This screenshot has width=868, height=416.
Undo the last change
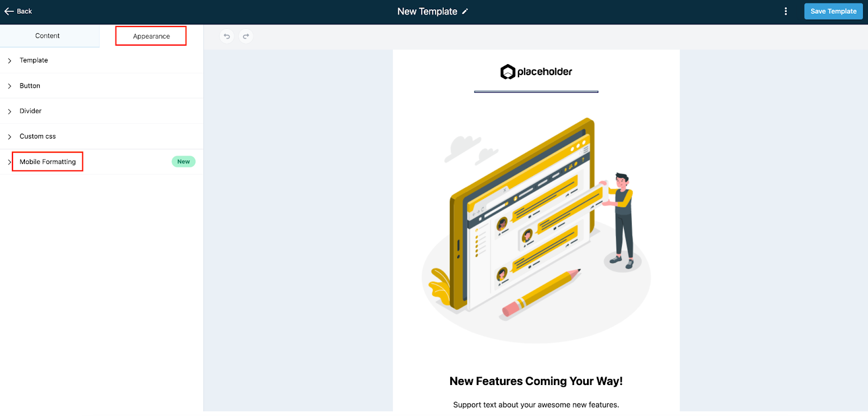click(x=227, y=36)
